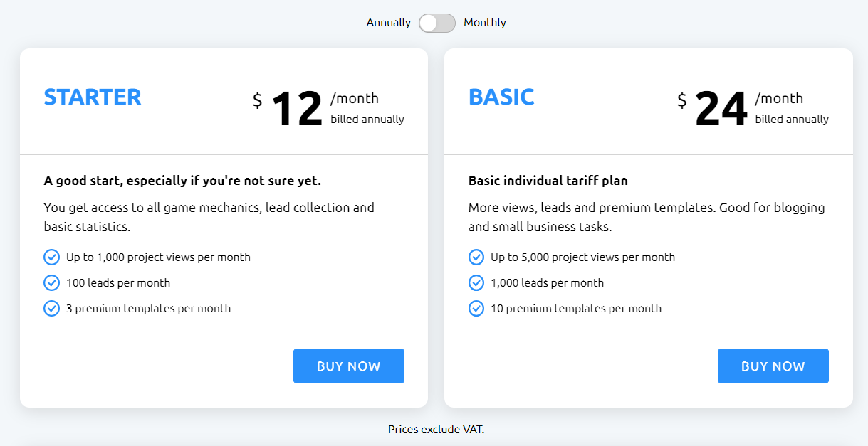Click BUY NOW on the Basic plan
The height and width of the screenshot is (446, 868).
pos(773,366)
